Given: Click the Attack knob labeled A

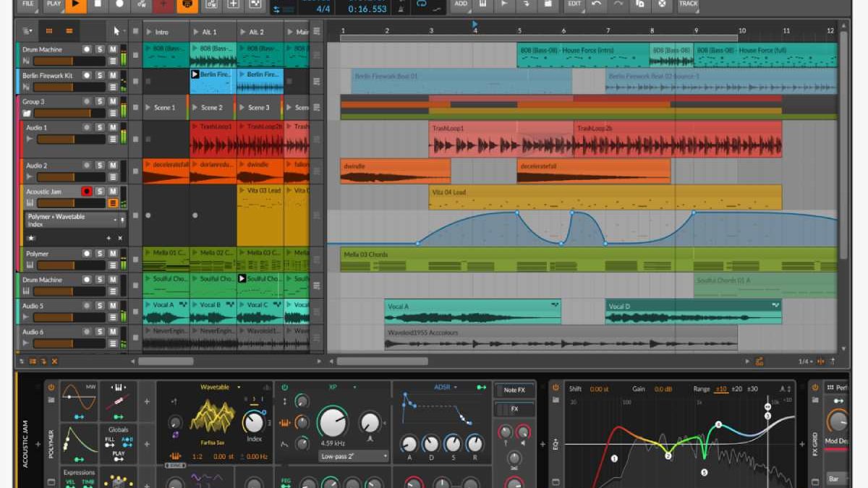Looking at the screenshot, I should coord(409,442).
